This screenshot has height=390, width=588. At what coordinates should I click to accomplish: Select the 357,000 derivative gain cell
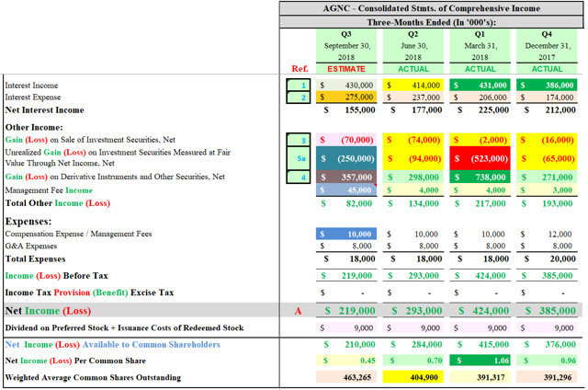(346, 178)
